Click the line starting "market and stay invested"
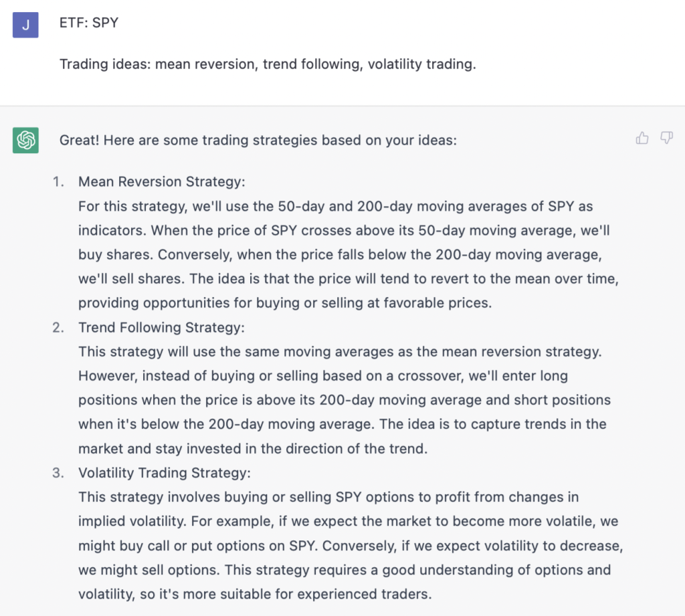This screenshot has width=685, height=616. click(x=252, y=449)
